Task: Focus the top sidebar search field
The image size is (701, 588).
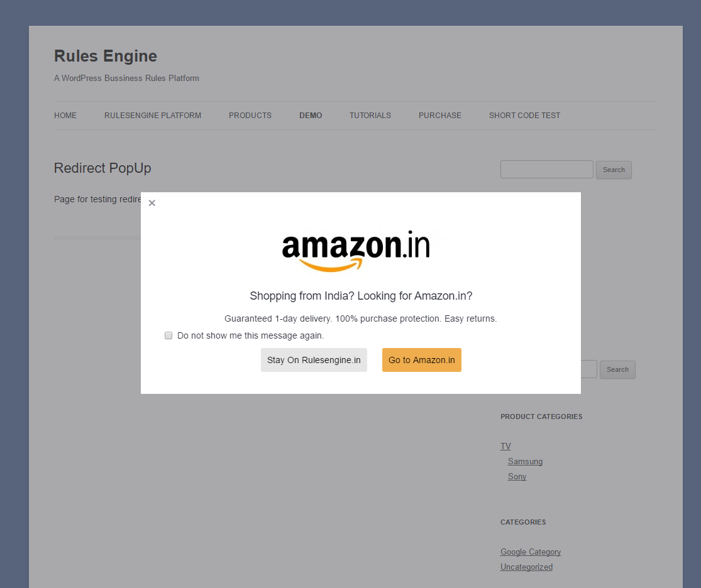Action: [x=547, y=170]
